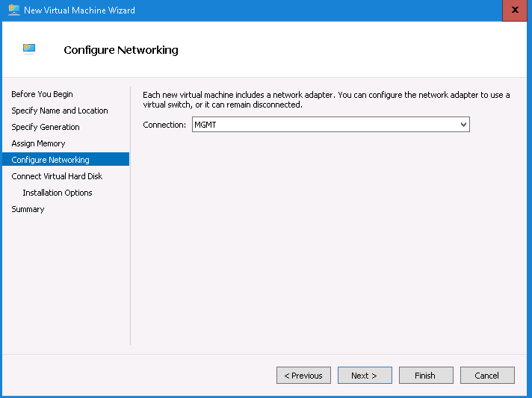Image resolution: width=532 pixels, height=398 pixels.
Task: Proceed with the Next button
Action: (x=365, y=376)
